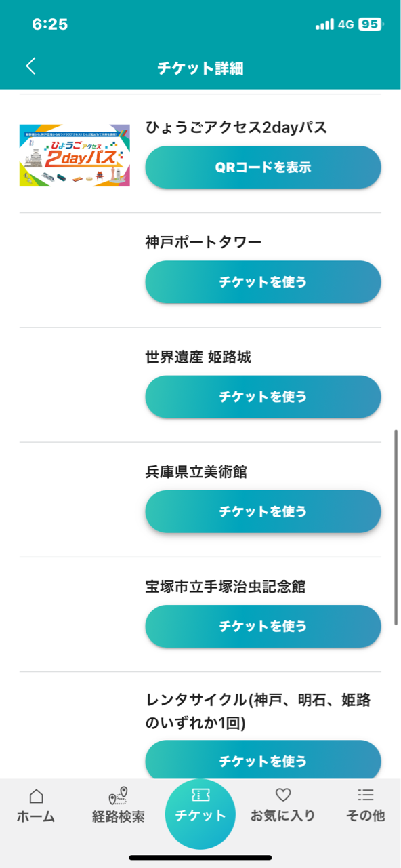401x868 pixels.
Task: Open the Home tab house icon
Action: [x=36, y=795]
